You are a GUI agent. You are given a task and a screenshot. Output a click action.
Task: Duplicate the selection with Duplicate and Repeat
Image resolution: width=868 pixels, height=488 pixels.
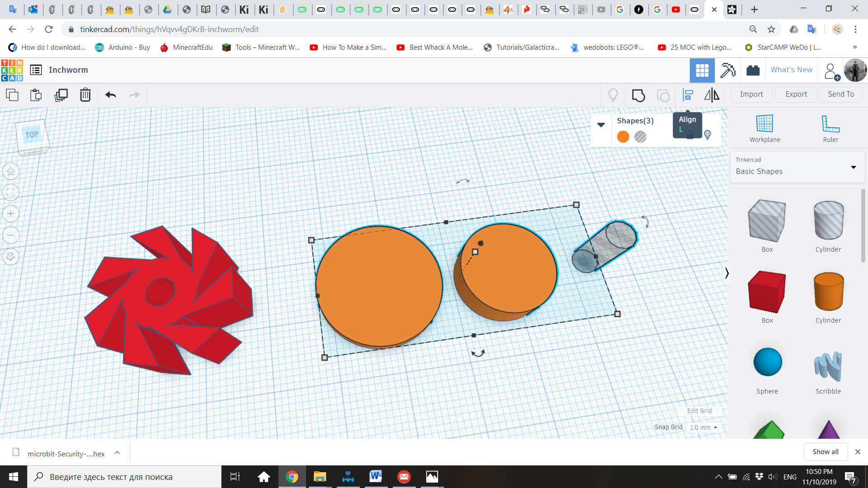[x=61, y=95]
